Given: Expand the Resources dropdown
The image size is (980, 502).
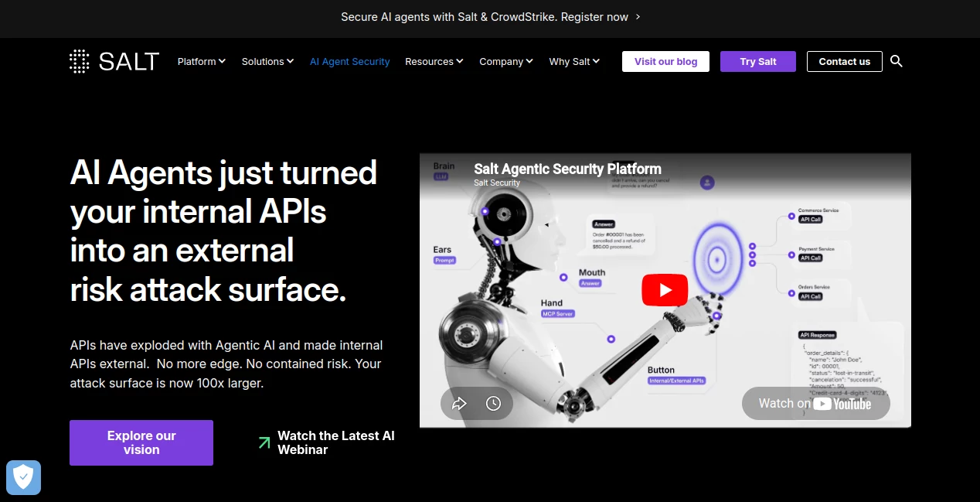Looking at the screenshot, I should pos(434,61).
